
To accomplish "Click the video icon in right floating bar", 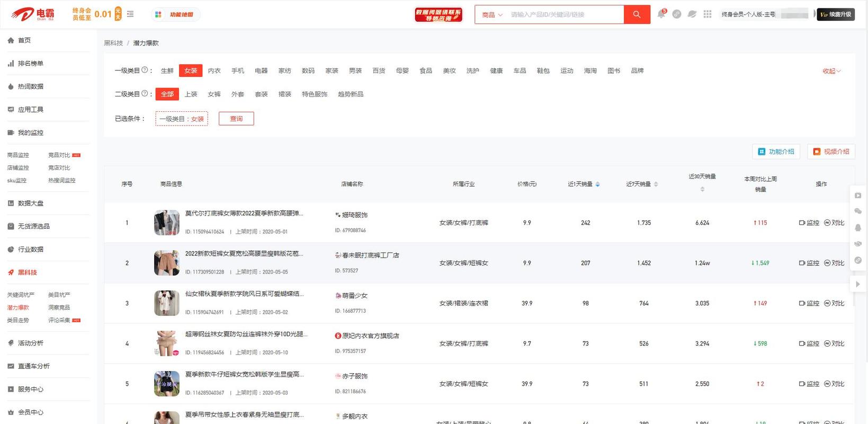I will [858, 195].
